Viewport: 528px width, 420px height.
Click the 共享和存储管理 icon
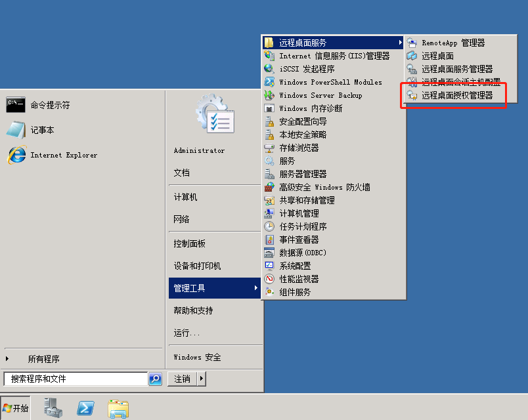[269, 200]
